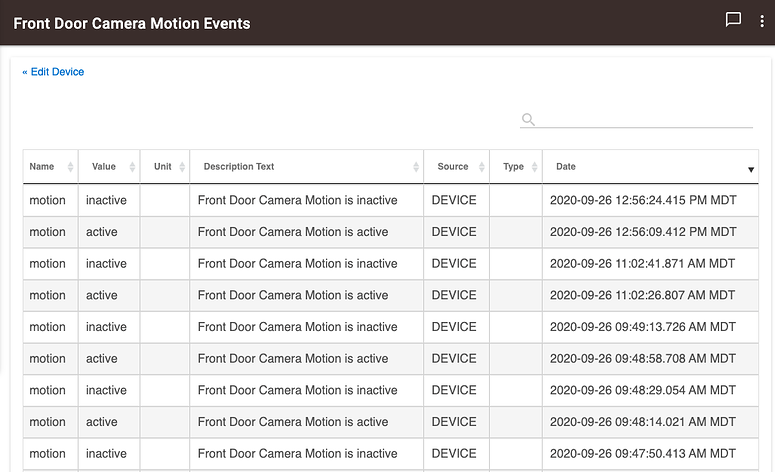Sort by Unit column sort arrows

[181, 167]
